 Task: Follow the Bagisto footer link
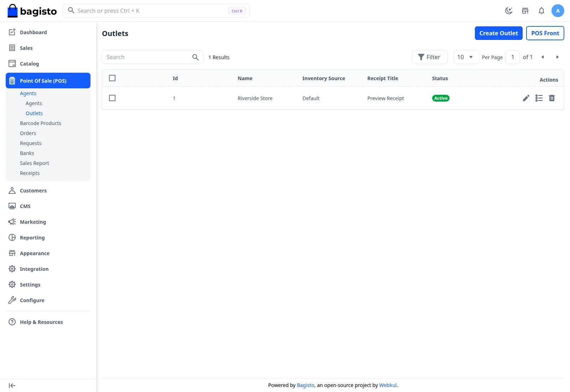[x=306, y=385]
